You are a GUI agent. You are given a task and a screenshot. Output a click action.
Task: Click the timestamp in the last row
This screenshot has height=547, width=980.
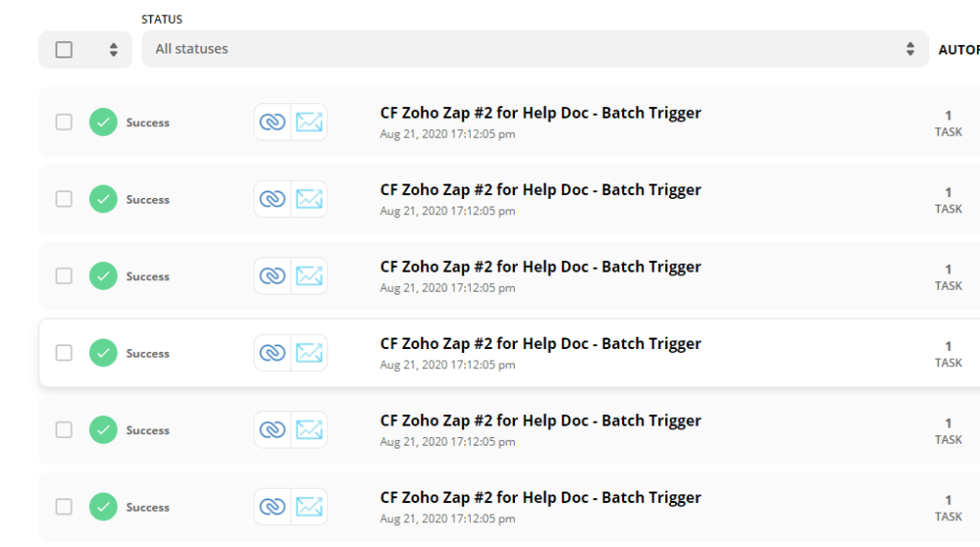(448, 518)
